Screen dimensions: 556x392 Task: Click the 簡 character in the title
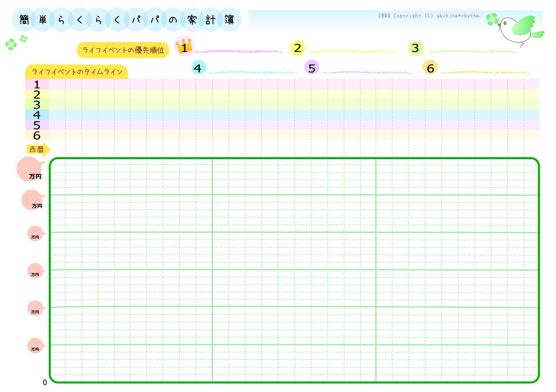pyautogui.click(x=24, y=20)
